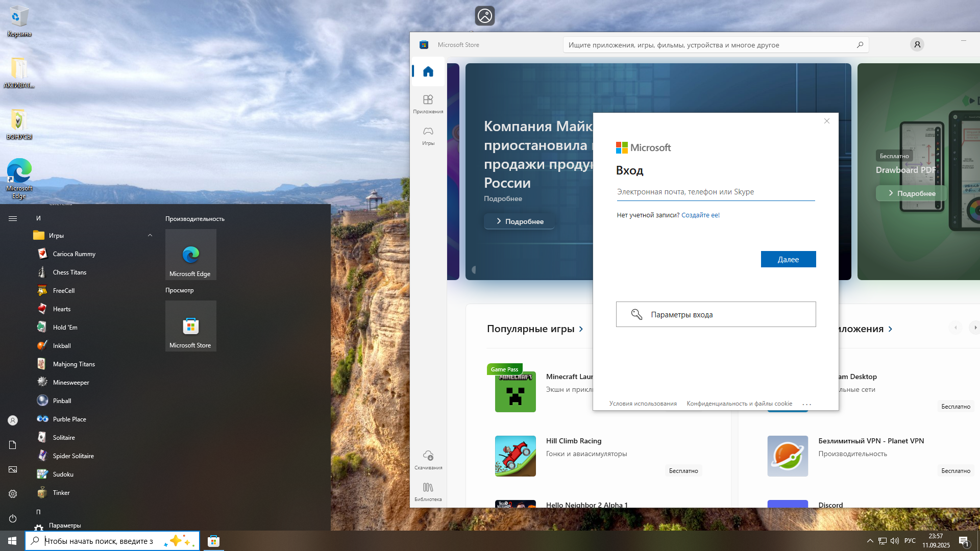Open the notification center icon
Screen dimensions: 980x551
(964, 541)
